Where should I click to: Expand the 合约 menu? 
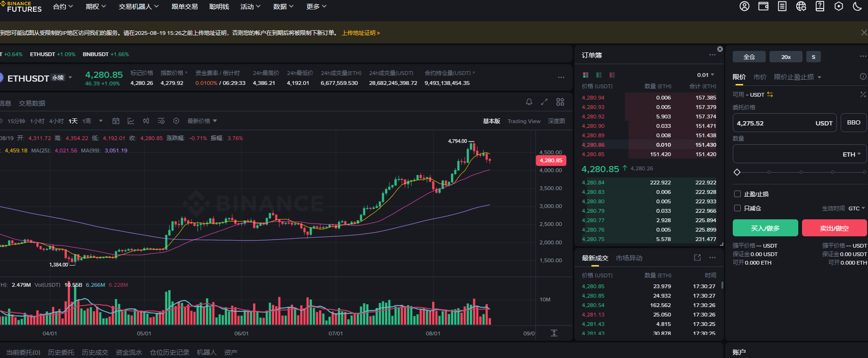point(63,7)
